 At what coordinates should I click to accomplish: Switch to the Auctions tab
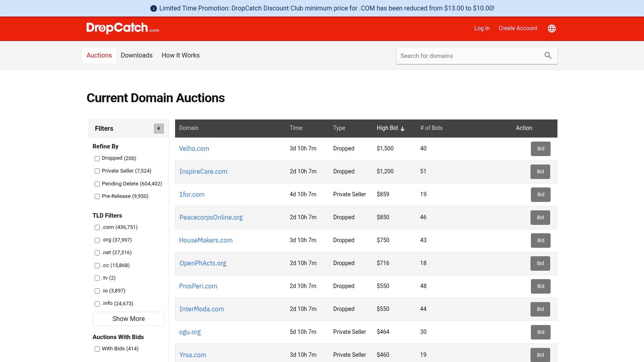coord(99,56)
